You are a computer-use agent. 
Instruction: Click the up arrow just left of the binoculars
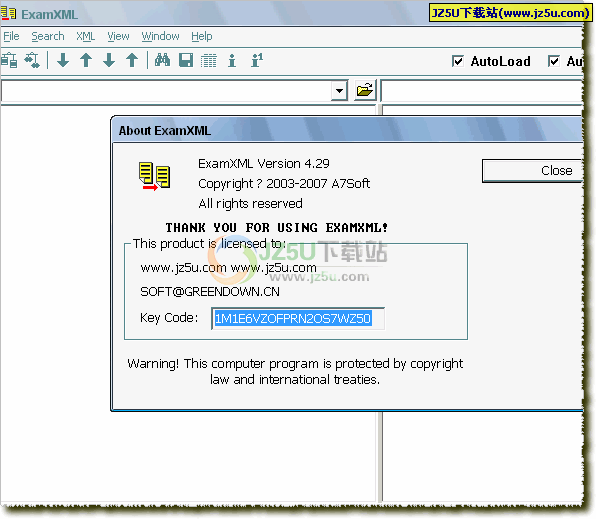tap(132, 60)
